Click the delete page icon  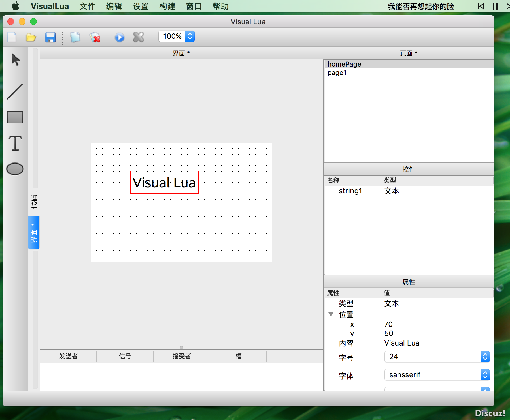point(95,37)
